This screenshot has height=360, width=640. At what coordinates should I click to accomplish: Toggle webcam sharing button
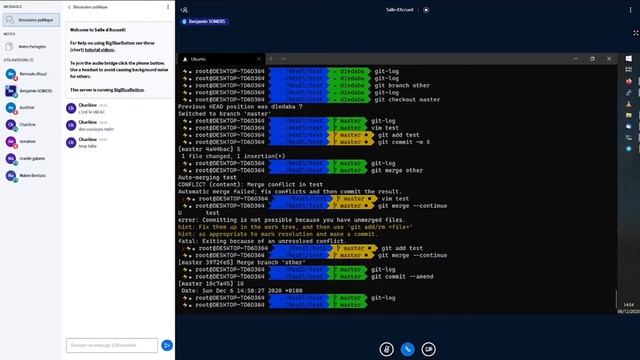coord(429,349)
